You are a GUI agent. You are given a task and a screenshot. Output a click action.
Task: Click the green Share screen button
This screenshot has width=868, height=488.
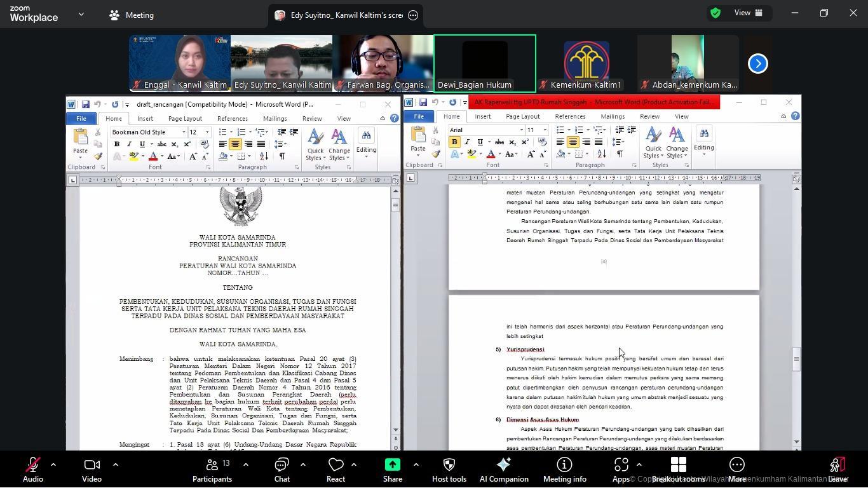(x=392, y=470)
